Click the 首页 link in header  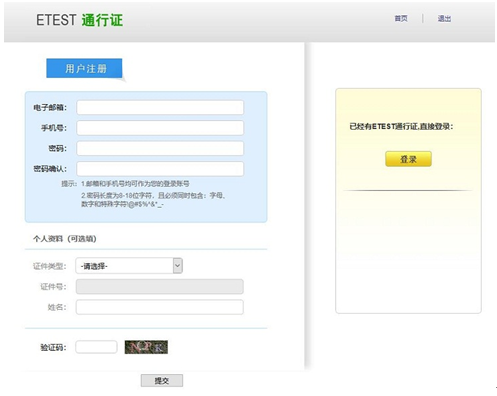[401, 18]
